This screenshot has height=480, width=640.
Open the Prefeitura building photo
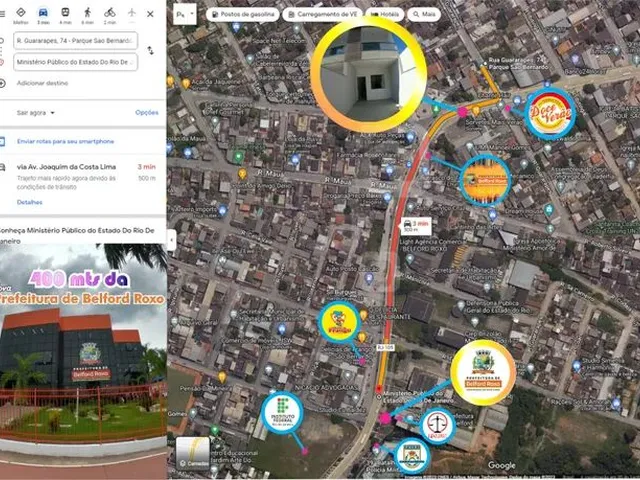point(83,362)
